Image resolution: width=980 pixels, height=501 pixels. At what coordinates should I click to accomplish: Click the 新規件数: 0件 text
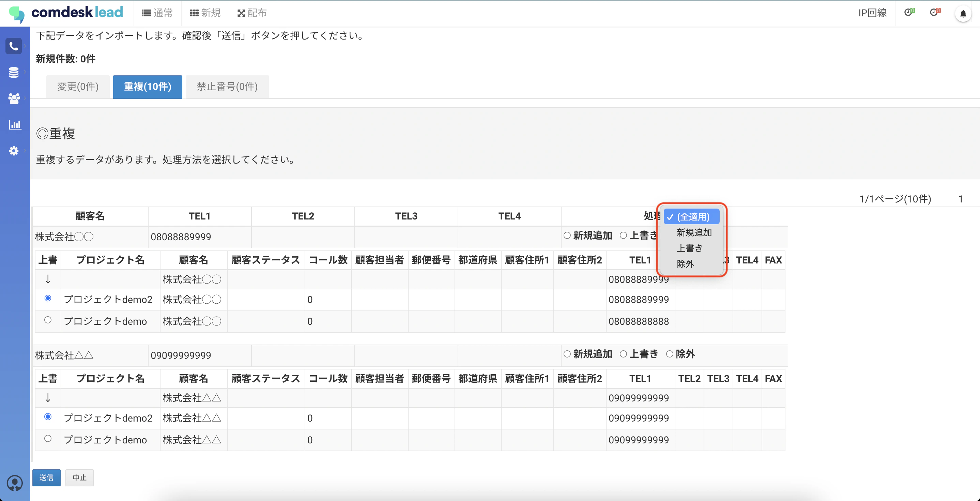click(66, 59)
